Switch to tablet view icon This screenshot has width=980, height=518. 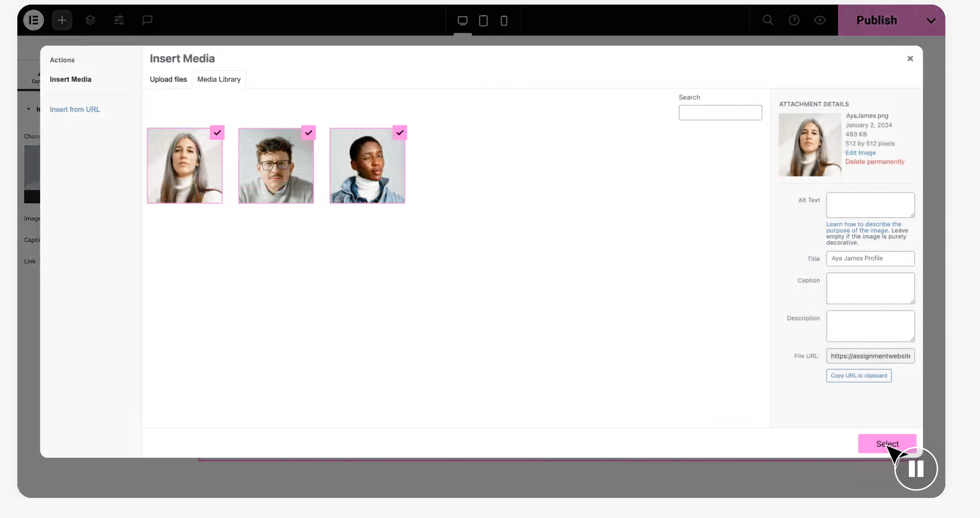[483, 21]
